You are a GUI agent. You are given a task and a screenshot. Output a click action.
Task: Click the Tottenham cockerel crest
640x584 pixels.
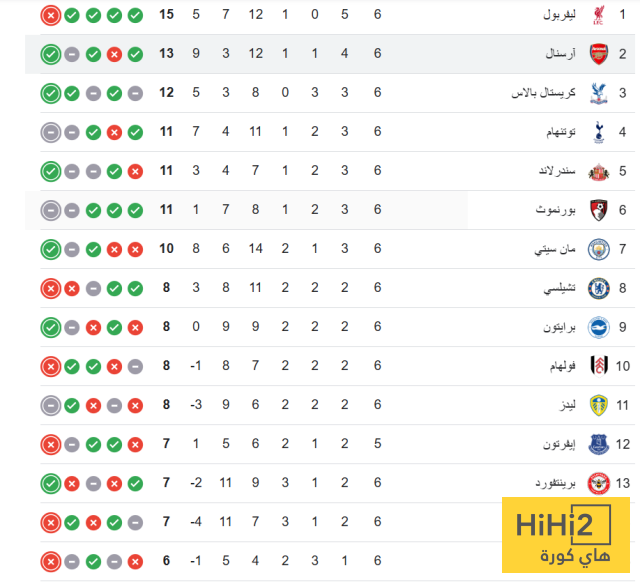pyautogui.click(x=599, y=132)
